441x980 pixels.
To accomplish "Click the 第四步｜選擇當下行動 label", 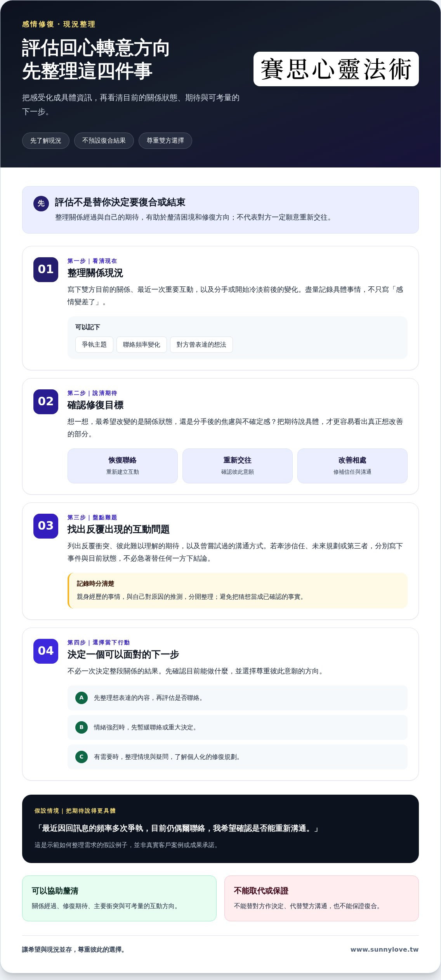I will pyautogui.click(x=99, y=643).
